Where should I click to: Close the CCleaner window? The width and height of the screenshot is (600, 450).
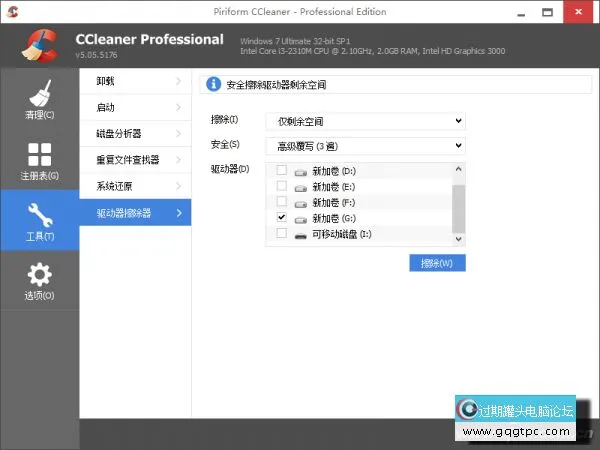578,12
